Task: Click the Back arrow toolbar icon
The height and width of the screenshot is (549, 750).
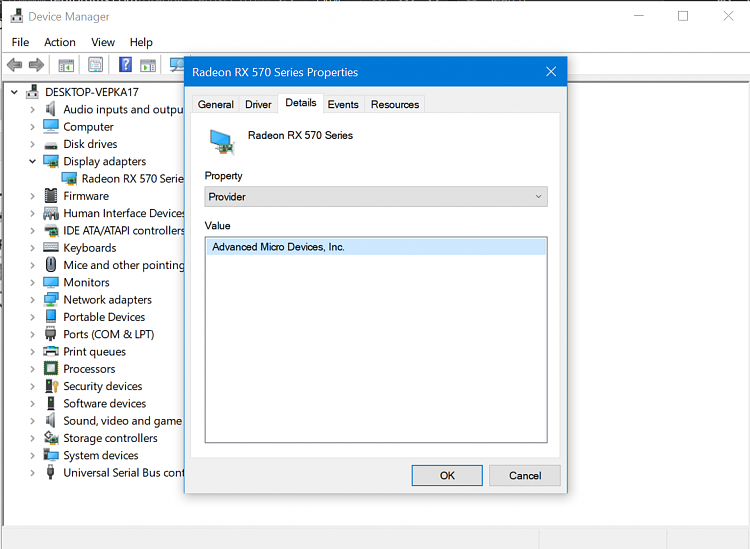Action: click(x=14, y=64)
